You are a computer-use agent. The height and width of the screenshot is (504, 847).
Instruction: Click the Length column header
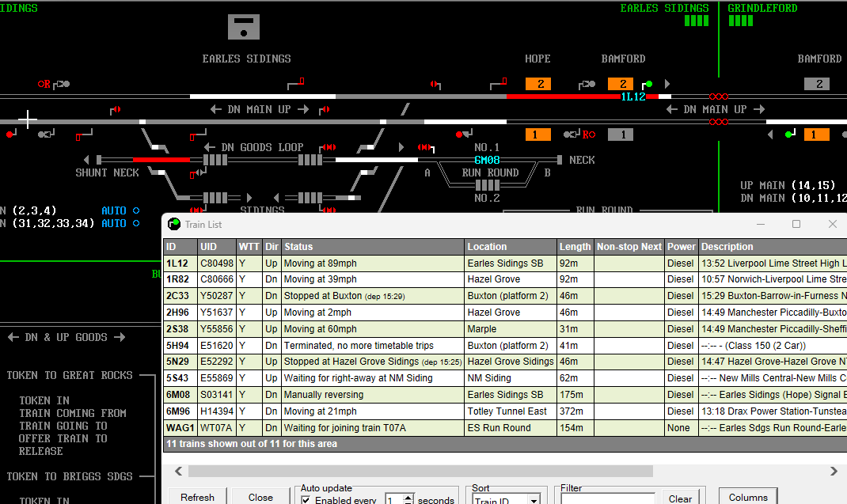(575, 246)
